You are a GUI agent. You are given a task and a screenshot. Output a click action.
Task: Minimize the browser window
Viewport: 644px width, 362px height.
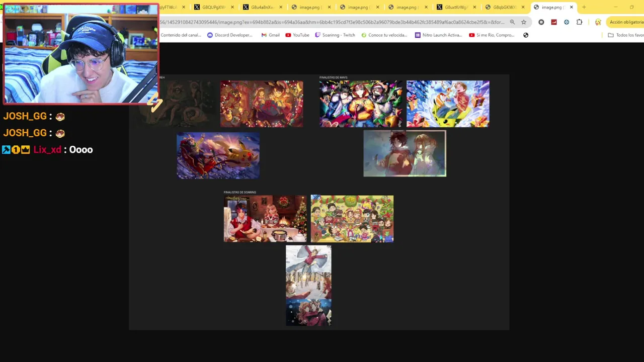pos(616,7)
